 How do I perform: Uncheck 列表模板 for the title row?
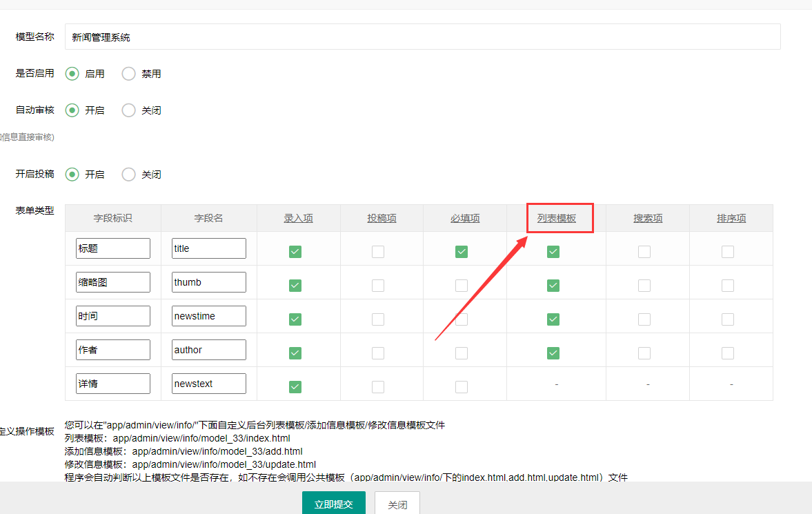tap(553, 252)
